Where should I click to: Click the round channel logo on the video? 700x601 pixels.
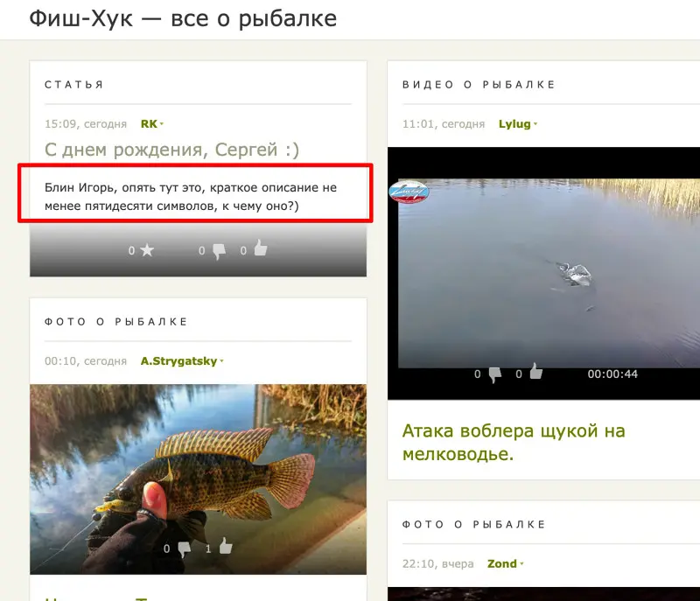(x=409, y=192)
